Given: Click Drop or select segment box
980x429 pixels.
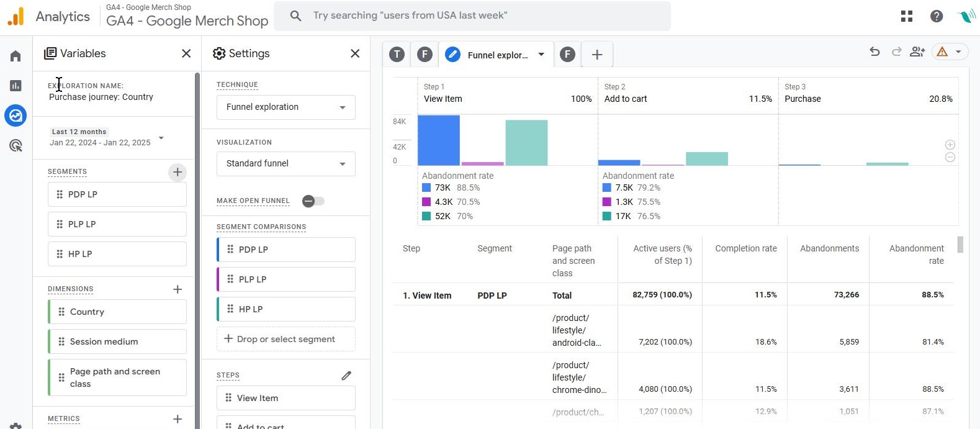Looking at the screenshot, I should [x=286, y=339].
